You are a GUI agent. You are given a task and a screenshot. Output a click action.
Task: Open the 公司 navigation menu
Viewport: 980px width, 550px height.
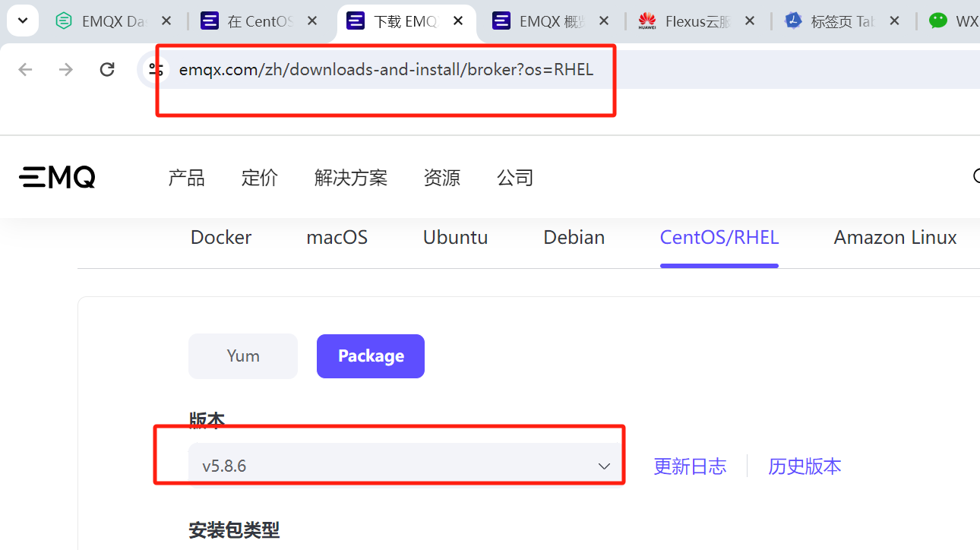[x=515, y=178]
